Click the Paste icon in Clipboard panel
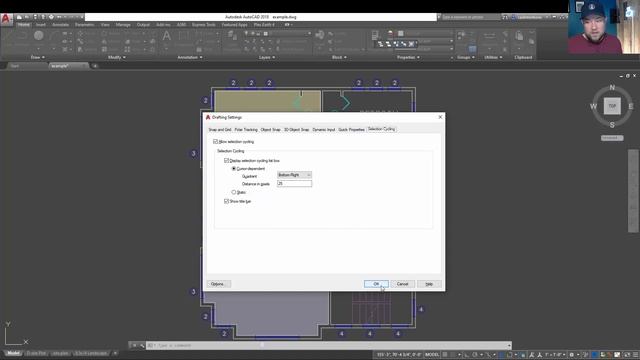The width and height of the screenshot is (640, 360). click(x=519, y=36)
